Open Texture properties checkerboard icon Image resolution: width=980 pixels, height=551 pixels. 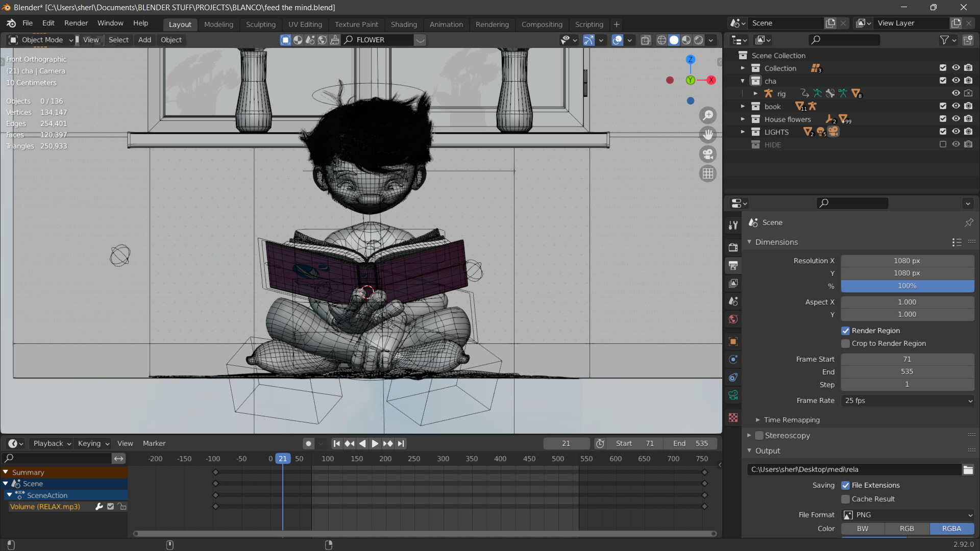point(733,418)
